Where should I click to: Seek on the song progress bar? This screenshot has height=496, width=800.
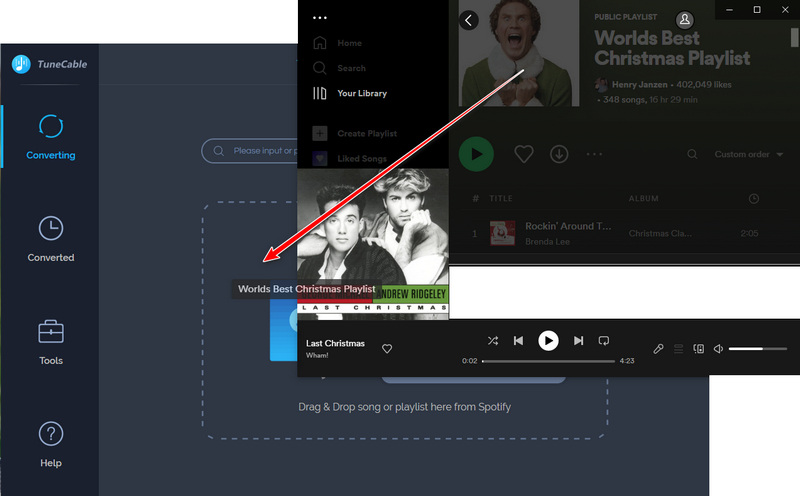tap(548, 361)
